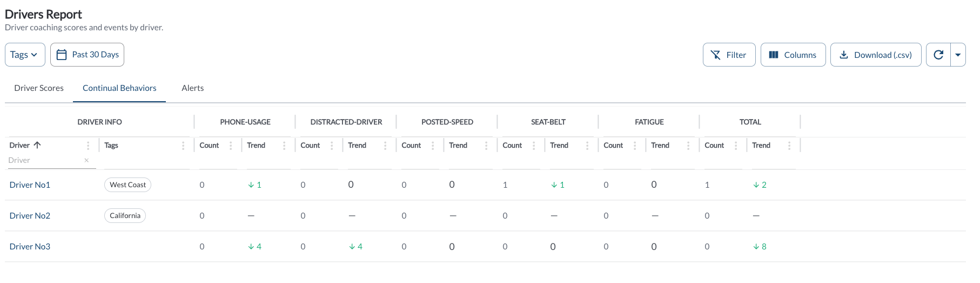Open the Driver column menu dots

88,146
